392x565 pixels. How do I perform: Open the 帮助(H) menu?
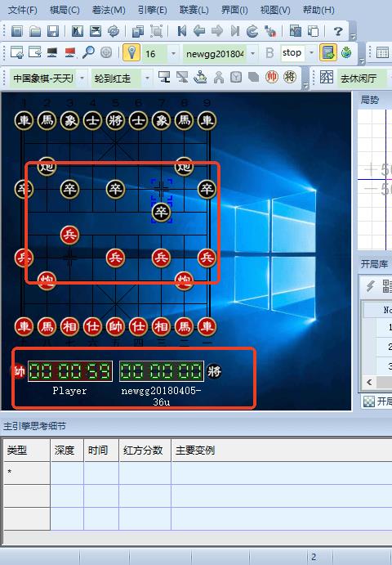click(318, 10)
